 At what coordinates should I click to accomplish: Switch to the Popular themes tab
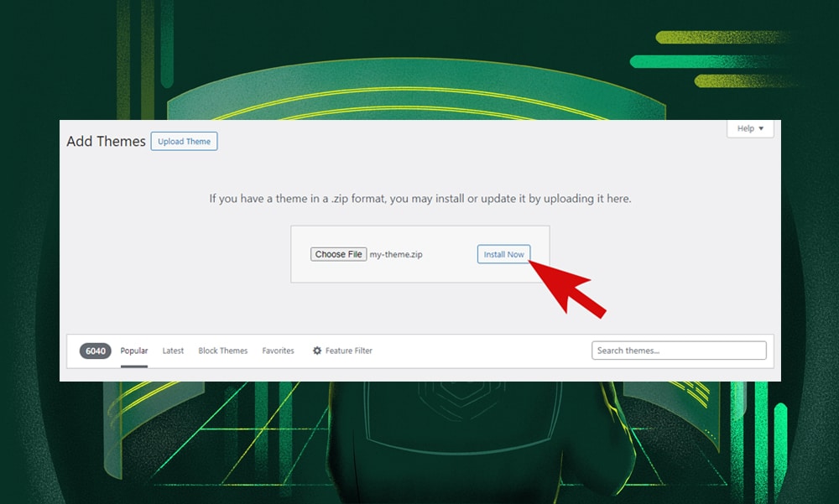133,351
